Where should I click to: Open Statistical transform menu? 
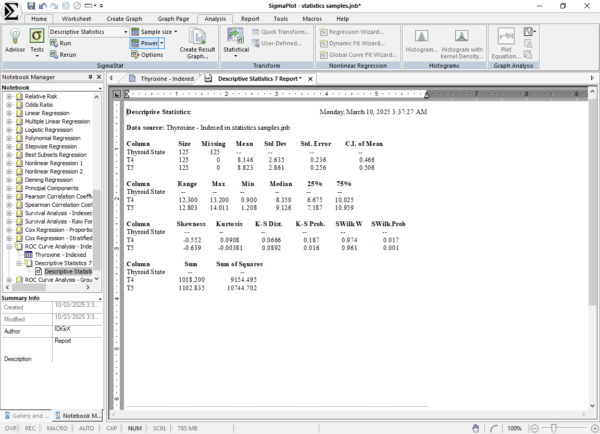[x=236, y=42]
